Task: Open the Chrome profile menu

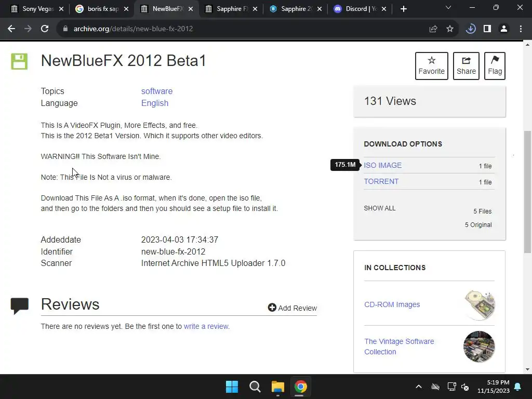Action: (x=504, y=29)
